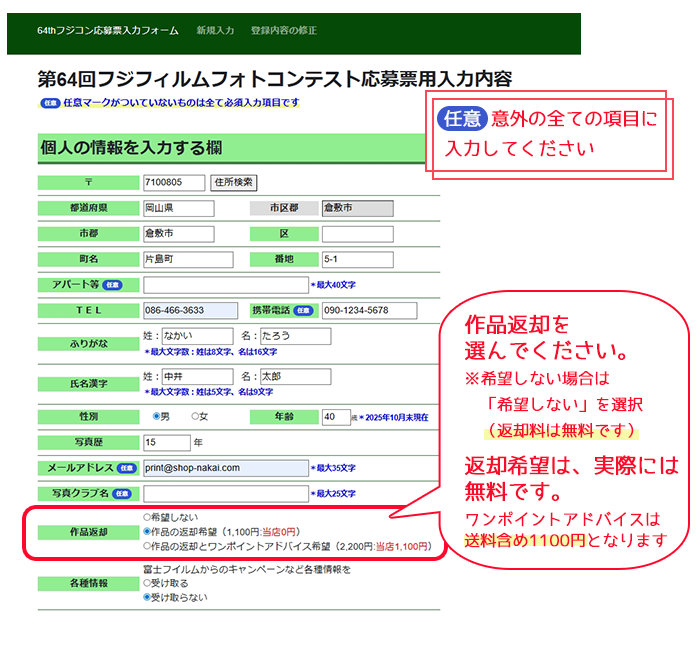The width and height of the screenshot is (700, 650).
Task: Edit the 年齢 field showing 40
Action: click(x=336, y=417)
